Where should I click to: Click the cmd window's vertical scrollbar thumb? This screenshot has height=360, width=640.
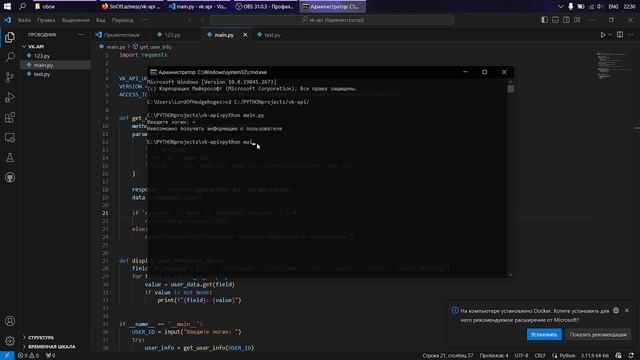(x=511, y=89)
